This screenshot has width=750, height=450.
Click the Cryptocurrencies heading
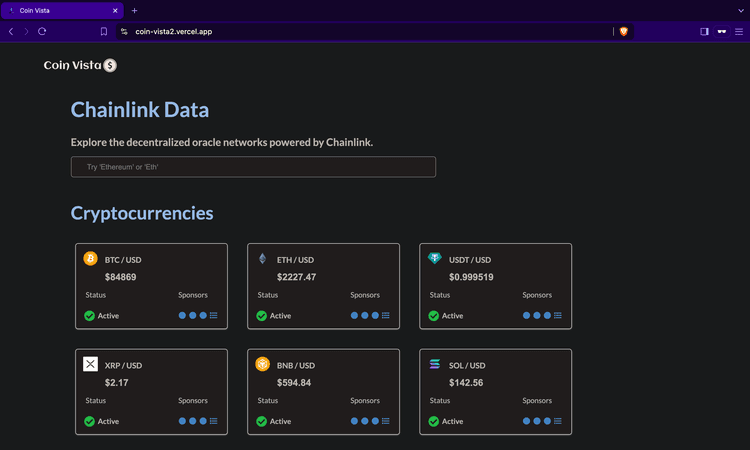[x=142, y=213]
